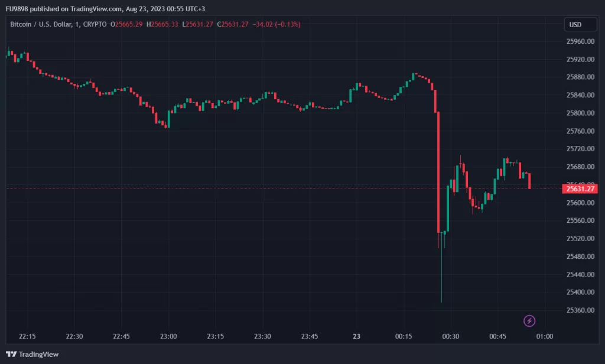Select the red current price label 25631.27
The height and width of the screenshot is (364, 605).
pyautogui.click(x=580, y=189)
